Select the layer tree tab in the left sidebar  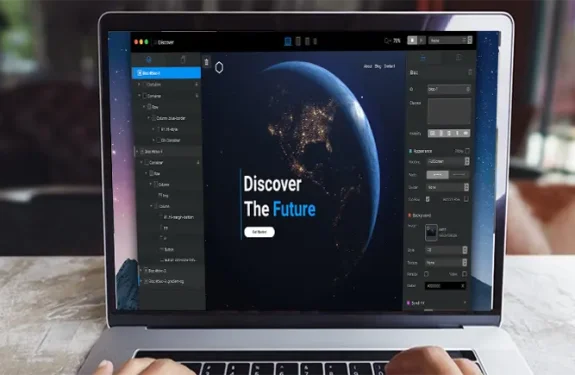(x=149, y=59)
